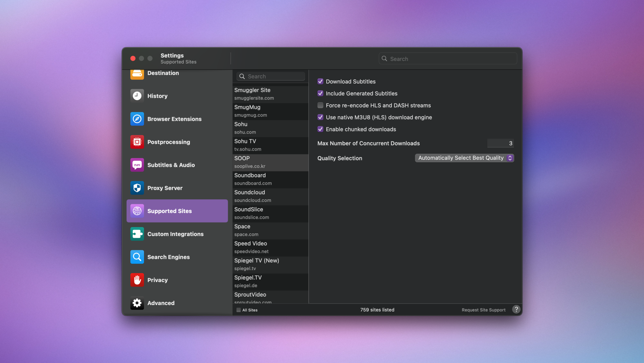Click the Supported Sites globe icon

pos(137,211)
